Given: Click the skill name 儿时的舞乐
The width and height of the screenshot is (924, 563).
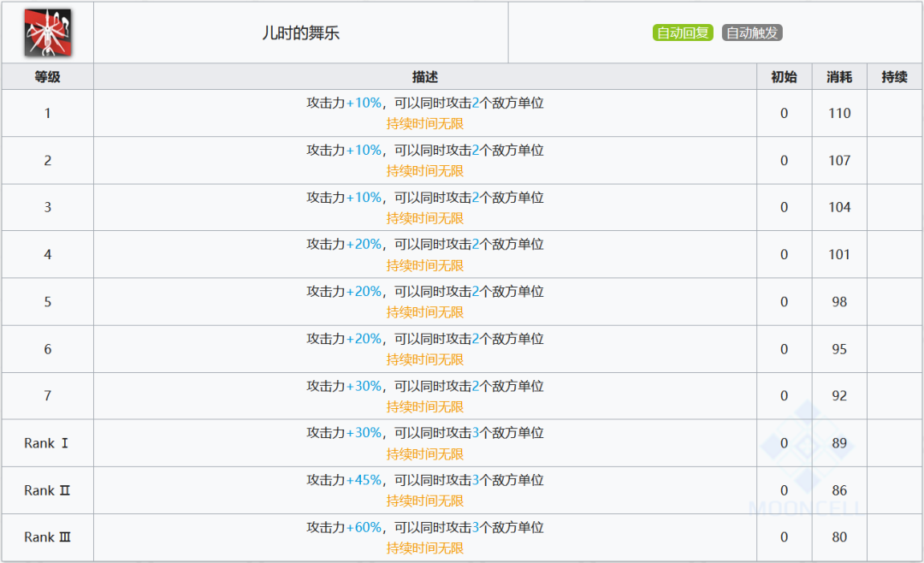Looking at the screenshot, I should 300,33.
